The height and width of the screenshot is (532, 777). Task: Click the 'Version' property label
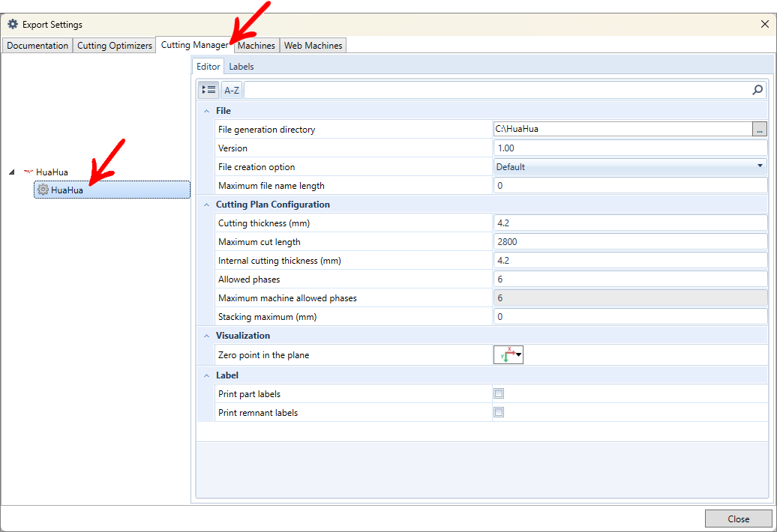pos(232,148)
